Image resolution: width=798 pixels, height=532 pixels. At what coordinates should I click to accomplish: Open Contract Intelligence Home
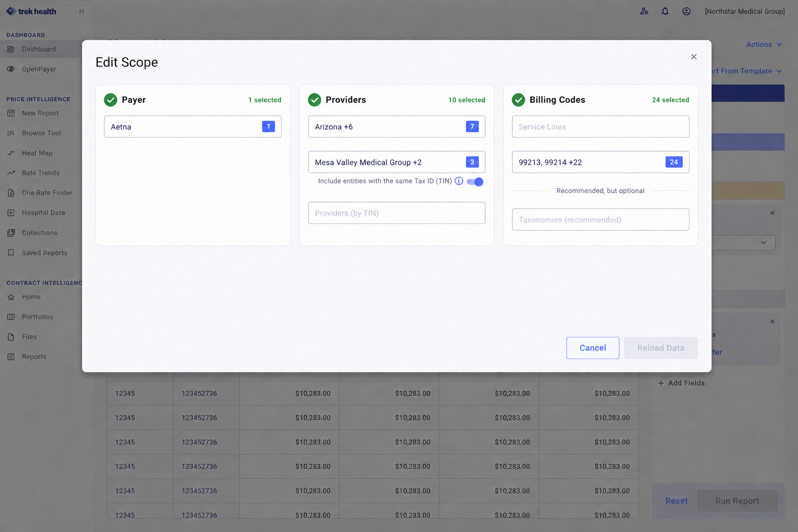click(31, 297)
